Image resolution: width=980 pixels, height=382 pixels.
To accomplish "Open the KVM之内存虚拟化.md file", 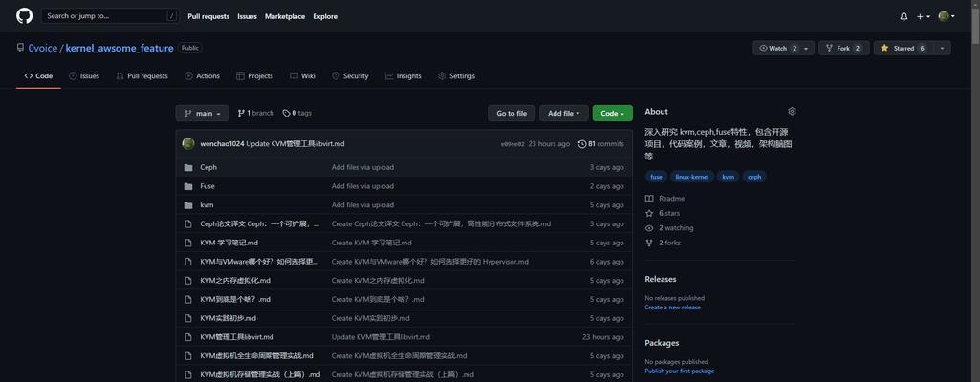I will (235, 280).
